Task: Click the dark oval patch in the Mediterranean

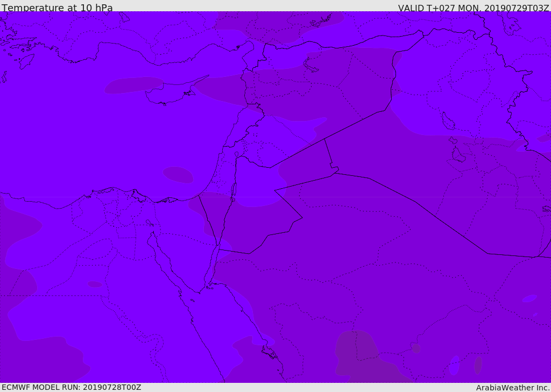Action: click(x=178, y=175)
